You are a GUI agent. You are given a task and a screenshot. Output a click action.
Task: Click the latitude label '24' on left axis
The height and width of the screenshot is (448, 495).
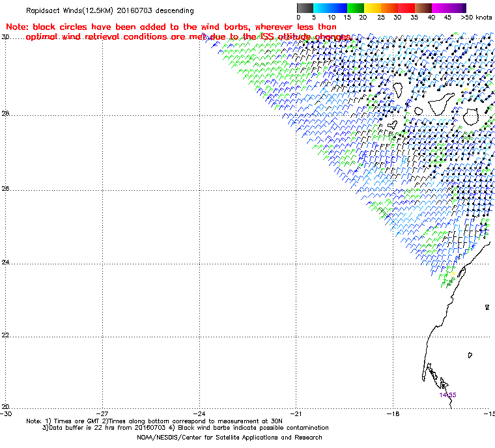click(x=5, y=262)
